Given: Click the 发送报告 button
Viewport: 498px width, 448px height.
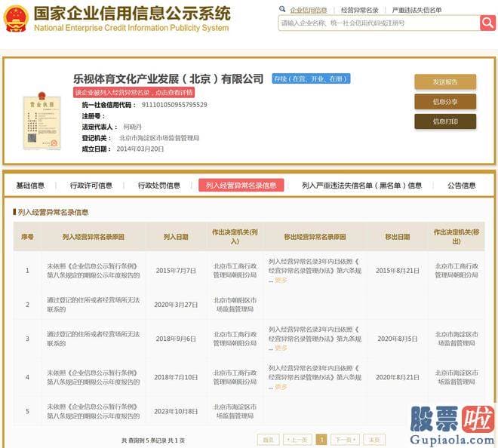Looking at the screenshot, I should coord(445,82).
